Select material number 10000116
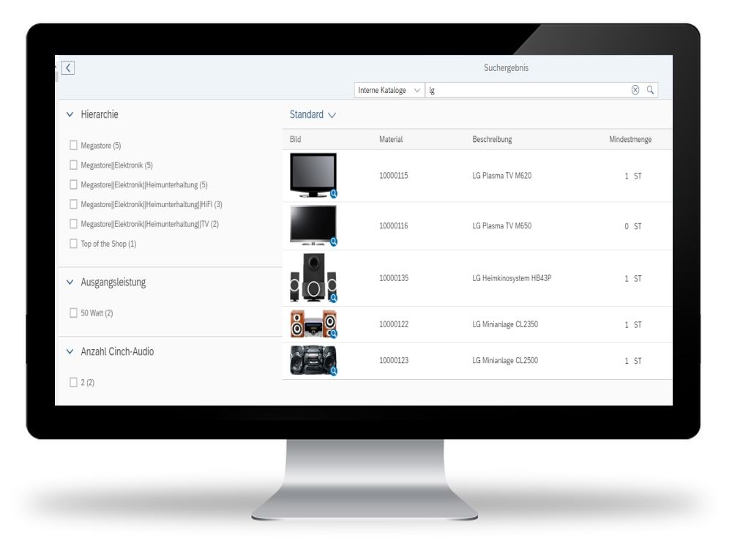This screenshot has height=560, width=732. [394, 226]
